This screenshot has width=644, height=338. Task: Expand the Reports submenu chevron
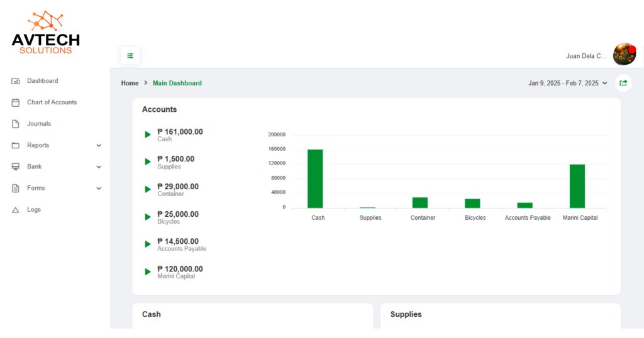[99, 146]
